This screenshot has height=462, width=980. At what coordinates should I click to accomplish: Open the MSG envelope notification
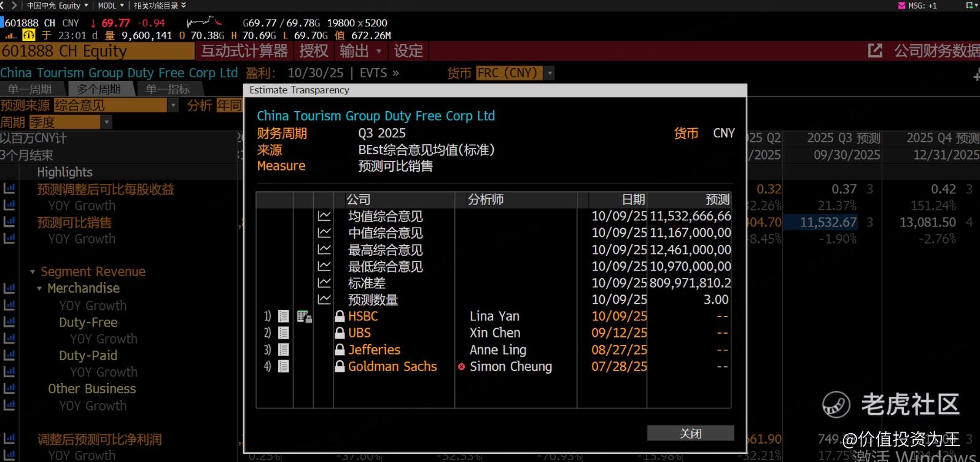901,6
